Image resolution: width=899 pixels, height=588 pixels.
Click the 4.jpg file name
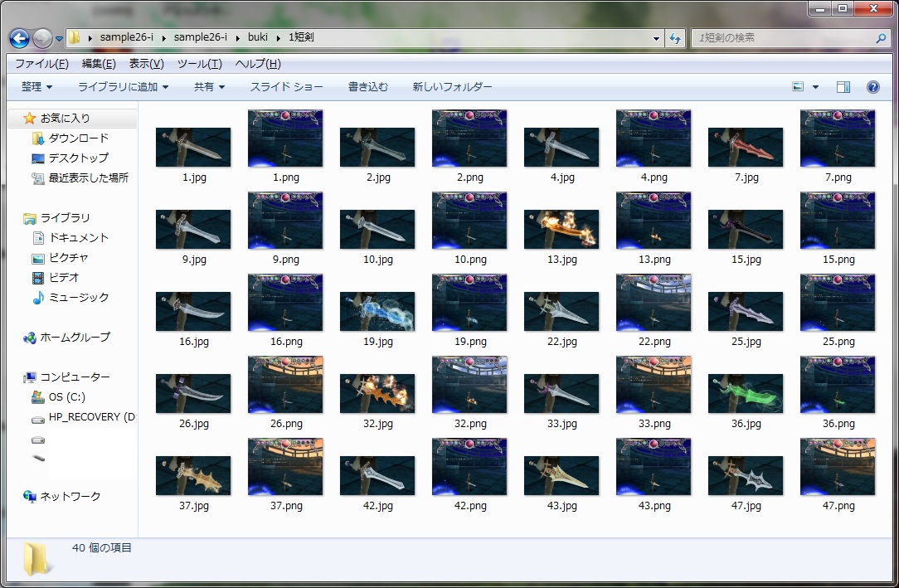pyautogui.click(x=562, y=177)
